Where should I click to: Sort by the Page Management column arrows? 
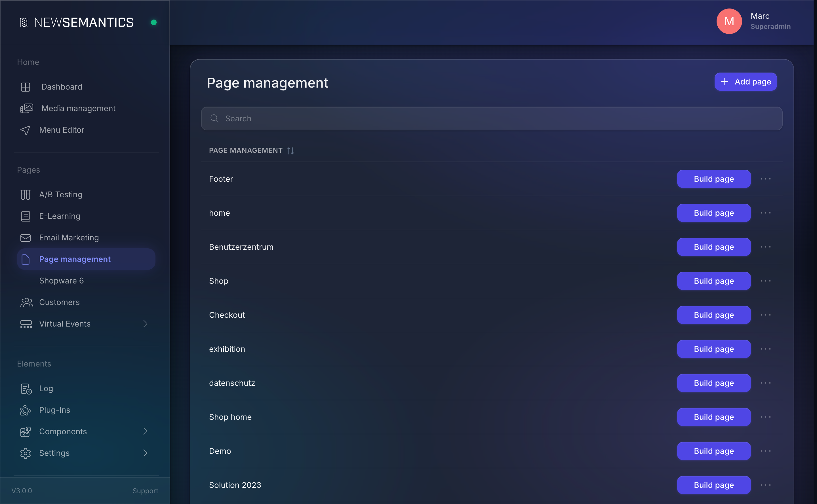(x=290, y=151)
